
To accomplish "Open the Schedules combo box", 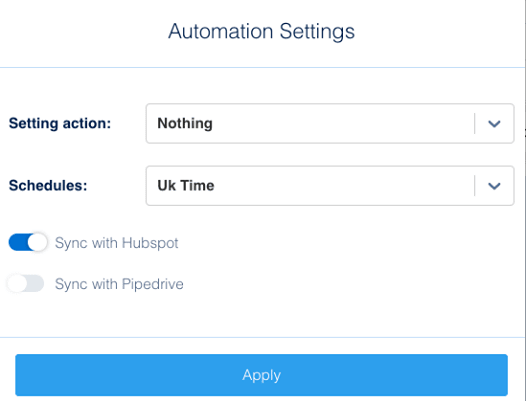I will (330, 186).
